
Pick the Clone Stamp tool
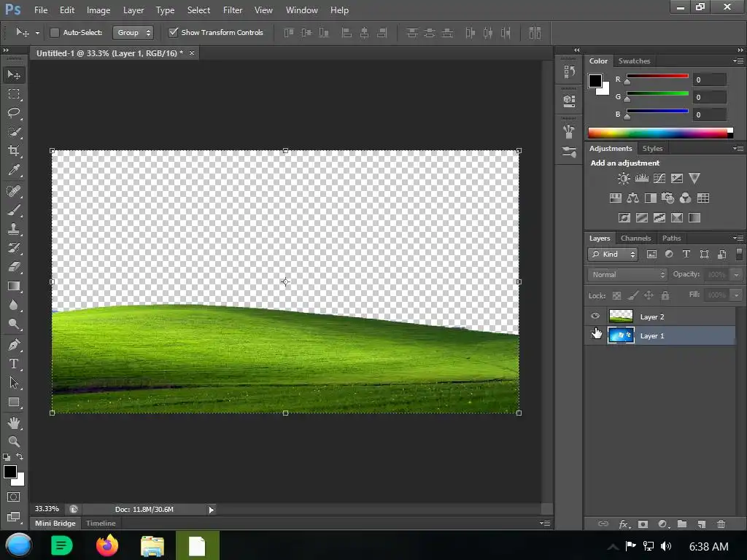[14, 229]
